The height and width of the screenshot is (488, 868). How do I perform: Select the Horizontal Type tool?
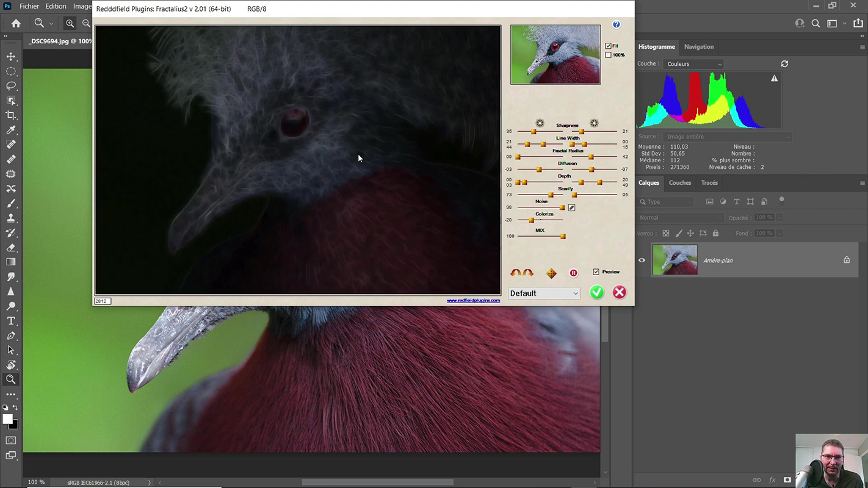coord(11,321)
